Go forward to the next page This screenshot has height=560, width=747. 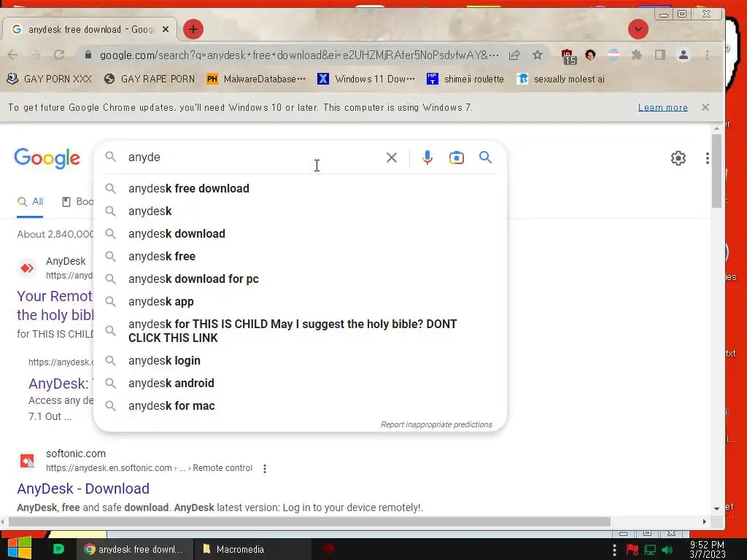36,55
